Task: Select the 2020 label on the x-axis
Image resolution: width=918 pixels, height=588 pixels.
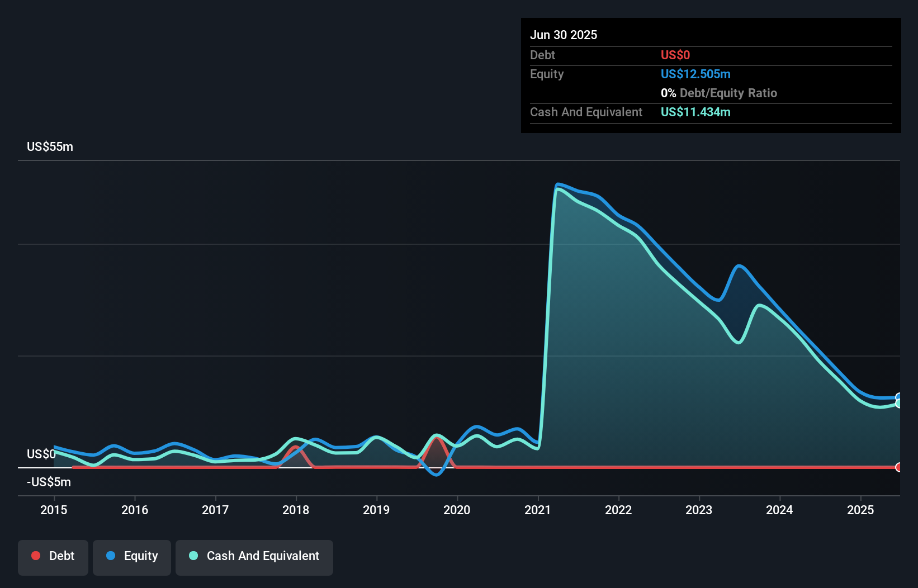Action: [x=457, y=510]
